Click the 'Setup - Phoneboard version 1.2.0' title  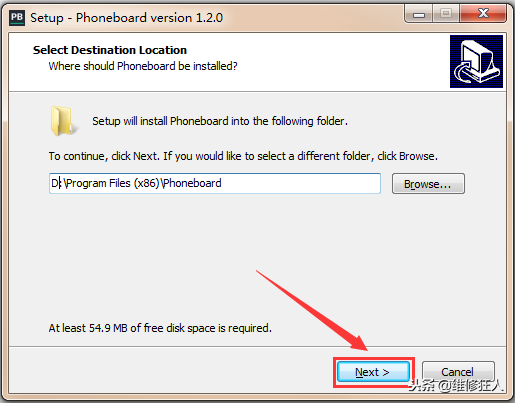[x=126, y=18]
